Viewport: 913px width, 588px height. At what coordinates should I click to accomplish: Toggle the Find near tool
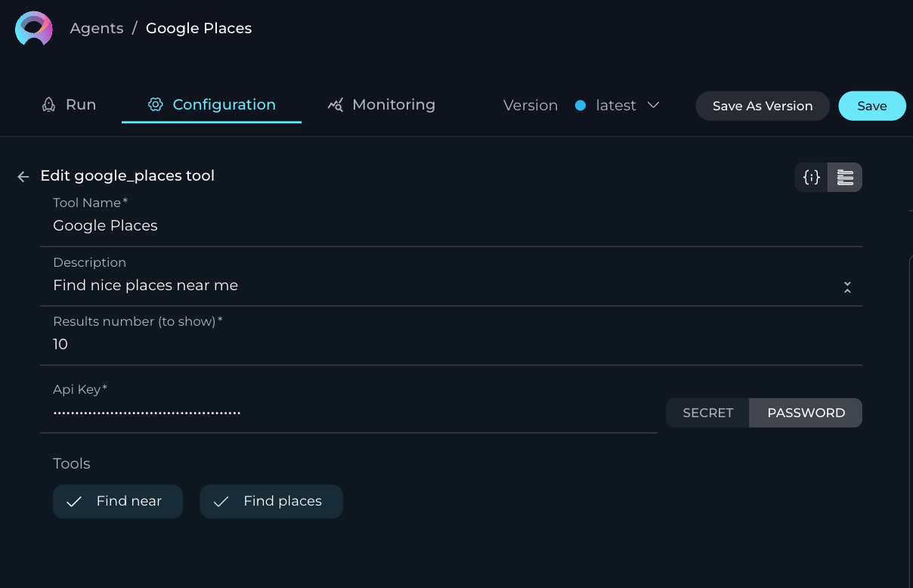pos(118,501)
